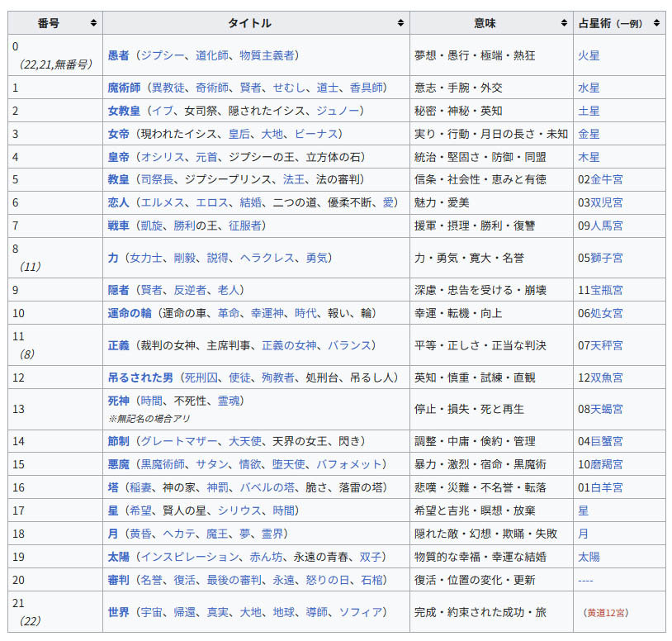Sort table by 意味 column arrows
The image size is (672, 641).
(564, 23)
